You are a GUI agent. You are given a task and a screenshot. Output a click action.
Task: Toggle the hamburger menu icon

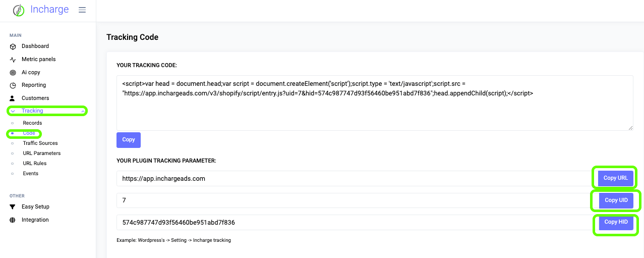click(x=82, y=10)
